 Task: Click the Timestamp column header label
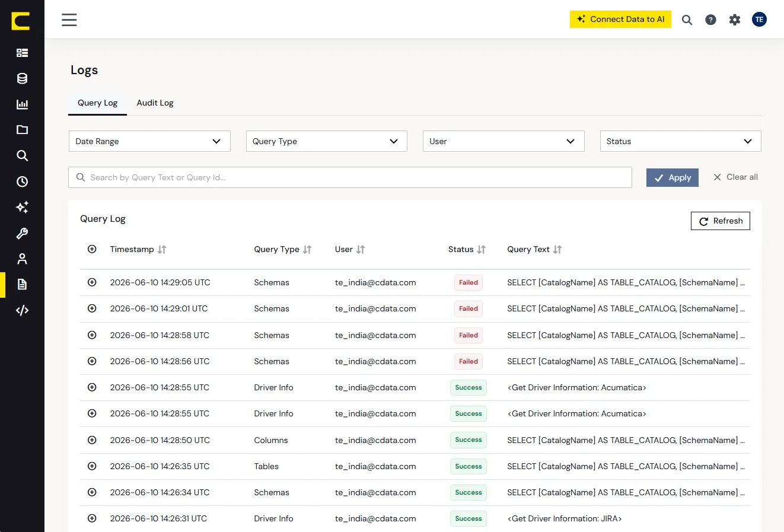[x=132, y=249]
